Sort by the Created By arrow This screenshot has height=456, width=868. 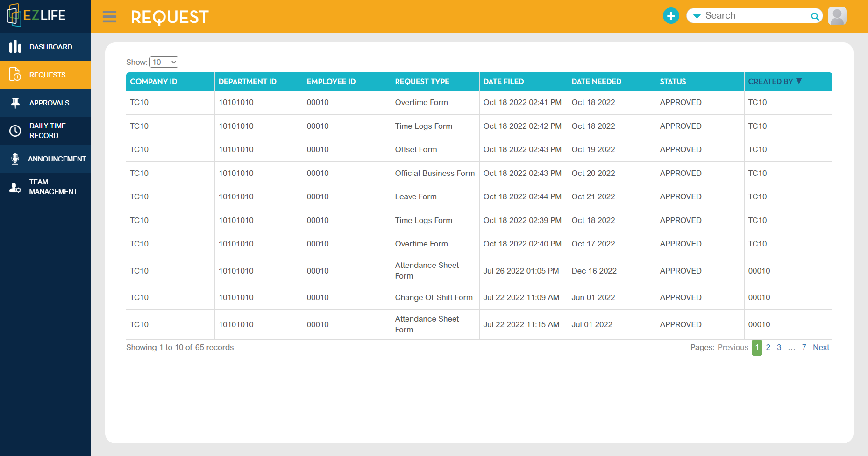799,81
